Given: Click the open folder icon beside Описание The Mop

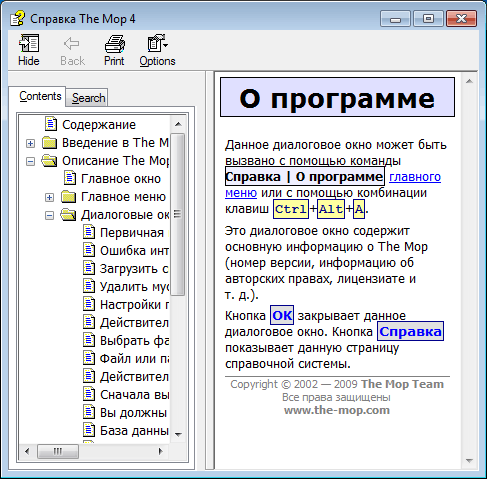Looking at the screenshot, I should pyautogui.click(x=49, y=160).
